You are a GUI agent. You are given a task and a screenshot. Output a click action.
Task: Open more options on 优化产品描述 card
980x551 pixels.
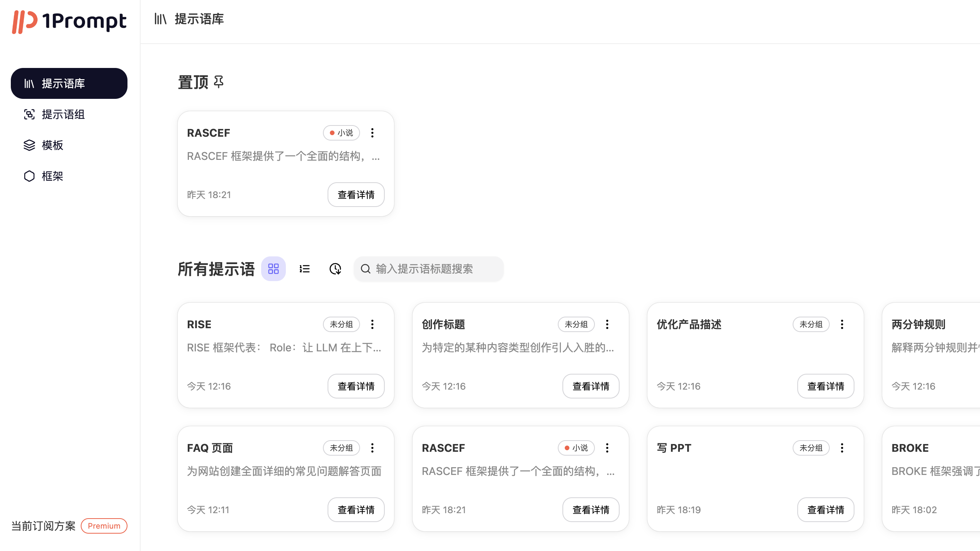point(842,324)
